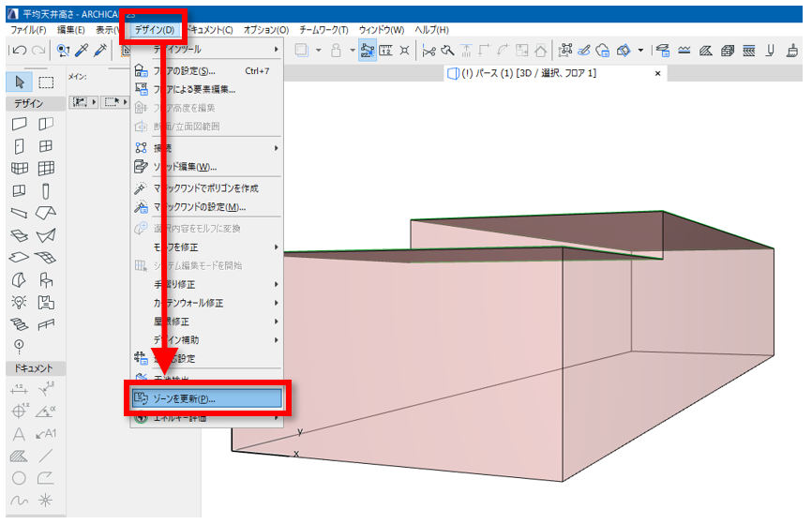Open the デザイン補助 submenu
This screenshot has height=524, width=812.
(x=206, y=340)
